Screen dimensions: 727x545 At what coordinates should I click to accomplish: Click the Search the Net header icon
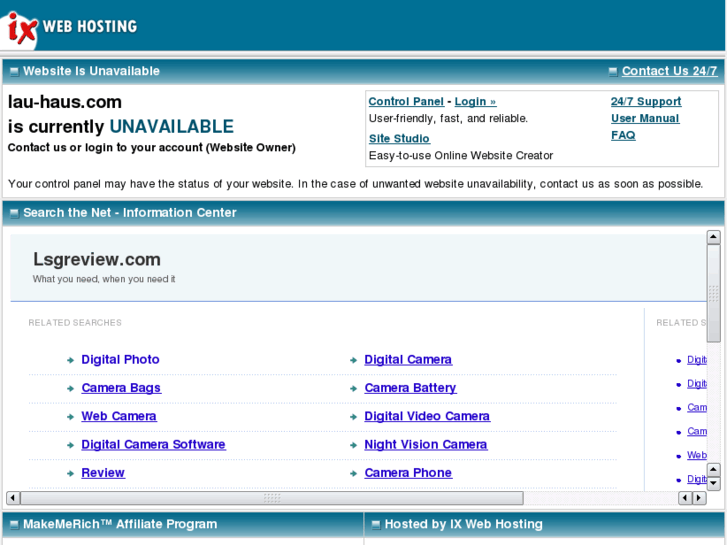(14, 213)
